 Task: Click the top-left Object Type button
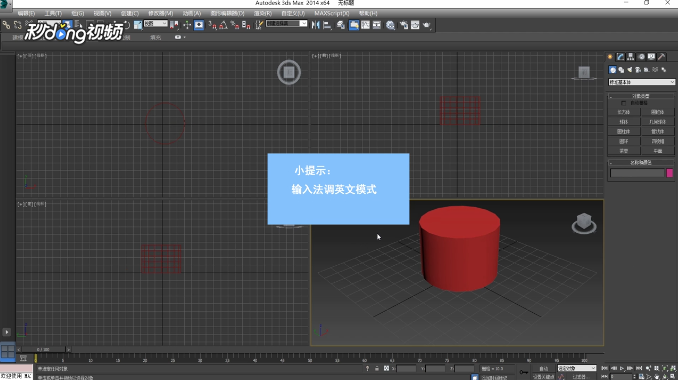[x=624, y=112]
